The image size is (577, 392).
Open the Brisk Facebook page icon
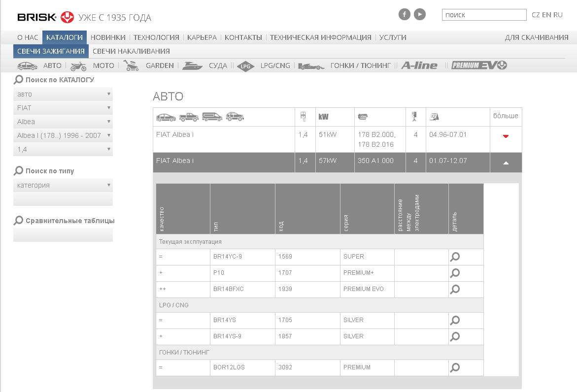(x=404, y=14)
